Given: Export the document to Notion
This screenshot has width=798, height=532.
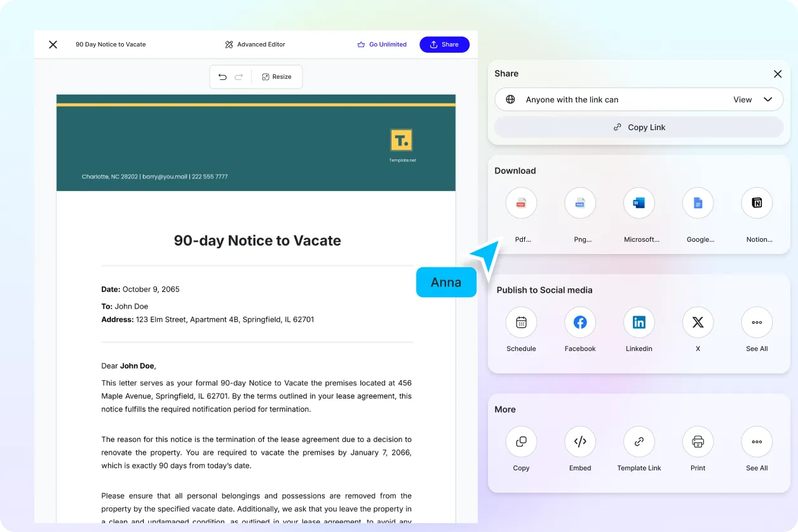Looking at the screenshot, I should (x=757, y=204).
